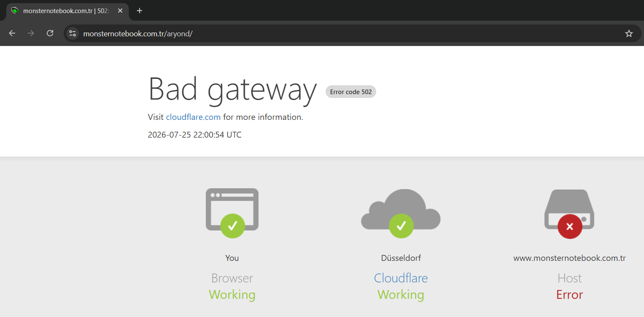The height and width of the screenshot is (317, 644).
Task: Click the Host label text
Action: click(569, 278)
